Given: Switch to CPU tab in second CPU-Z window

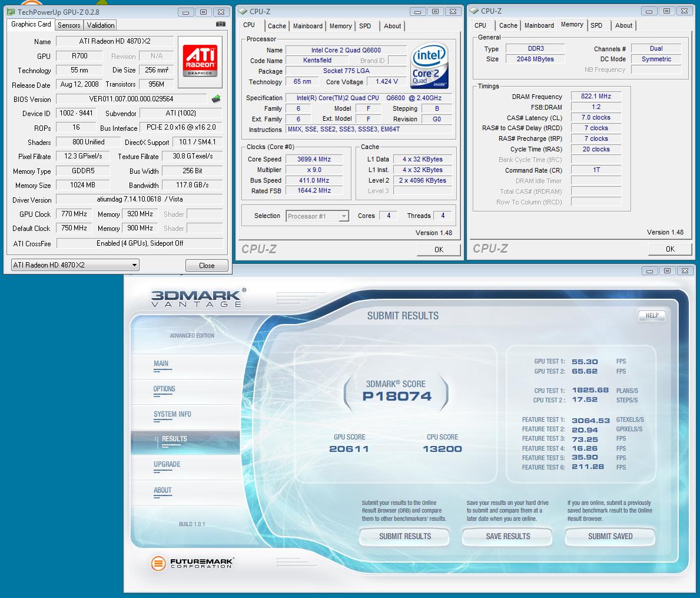Looking at the screenshot, I should tap(480, 25).
